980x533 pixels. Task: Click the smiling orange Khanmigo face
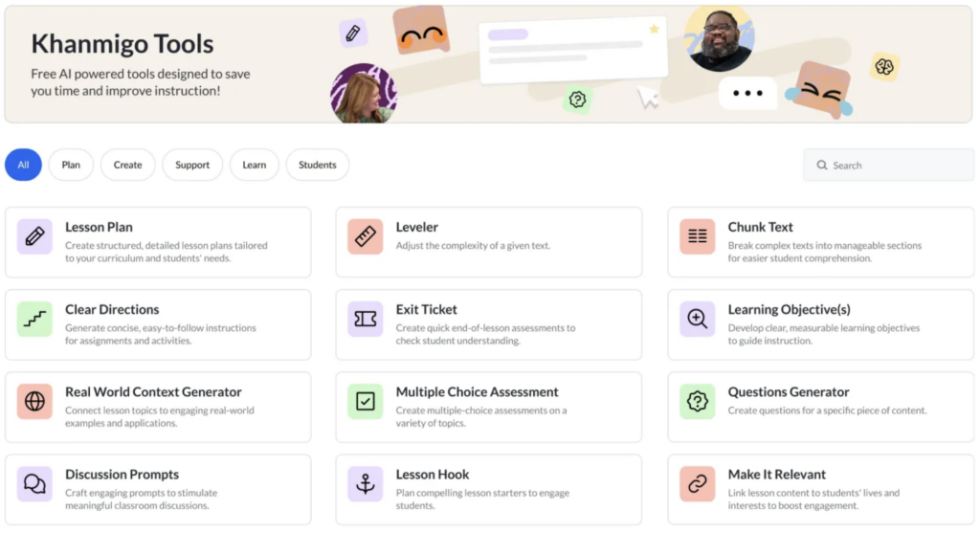click(421, 31)
